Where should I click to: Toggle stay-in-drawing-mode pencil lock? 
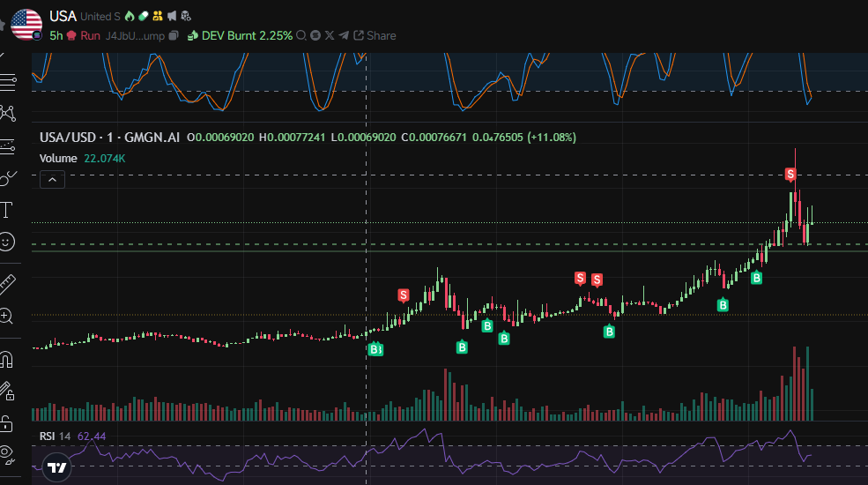(7, 392)
